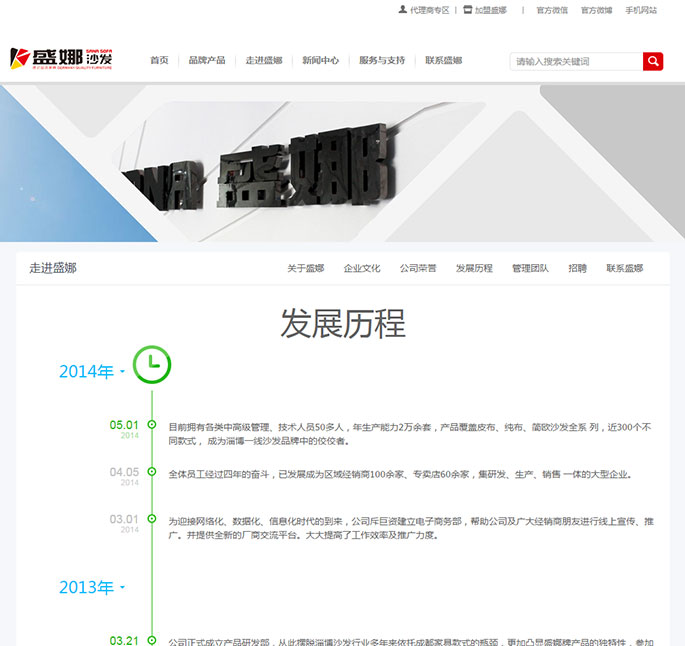685x646 pixels.
Task: Switch to the 招聘 sub-tab
Action: [577, 268]
